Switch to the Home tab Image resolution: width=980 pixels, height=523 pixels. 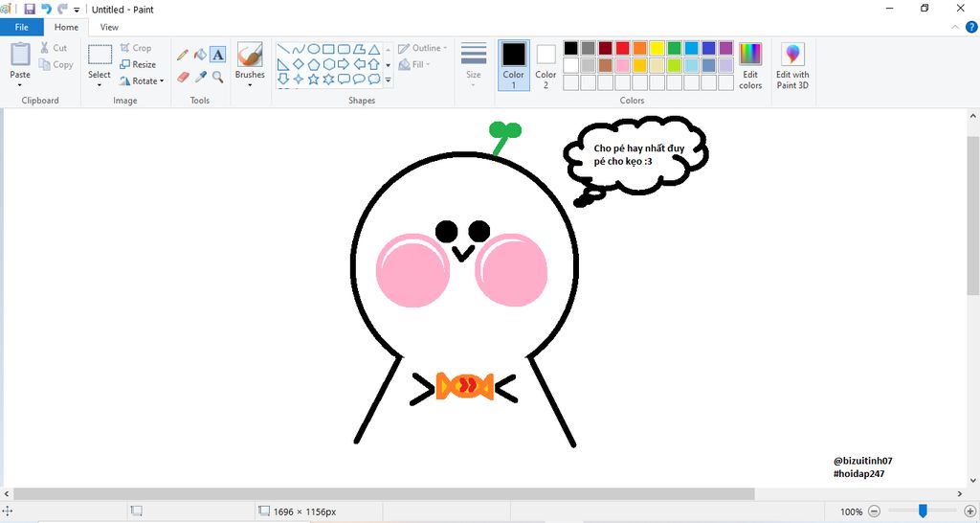click(66, 27)
